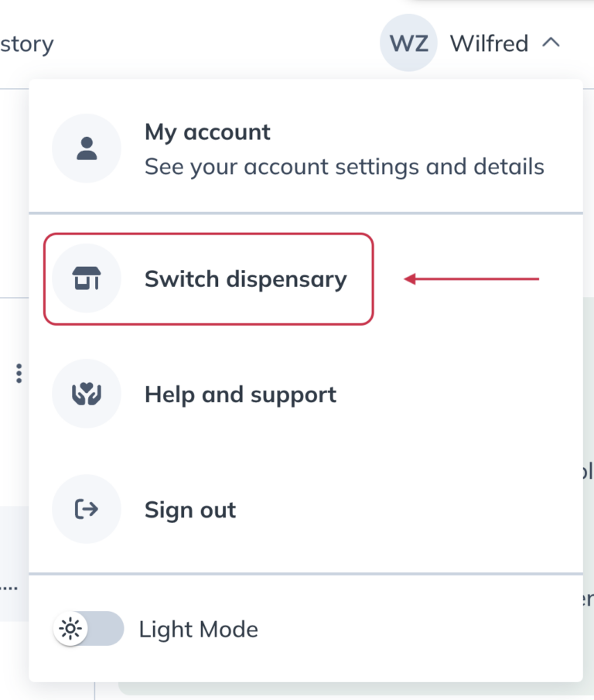Image resolution: width=594 pixels, height=700 pixels.
Task: Select My account from the menu
Action: (x=207, y=132)
